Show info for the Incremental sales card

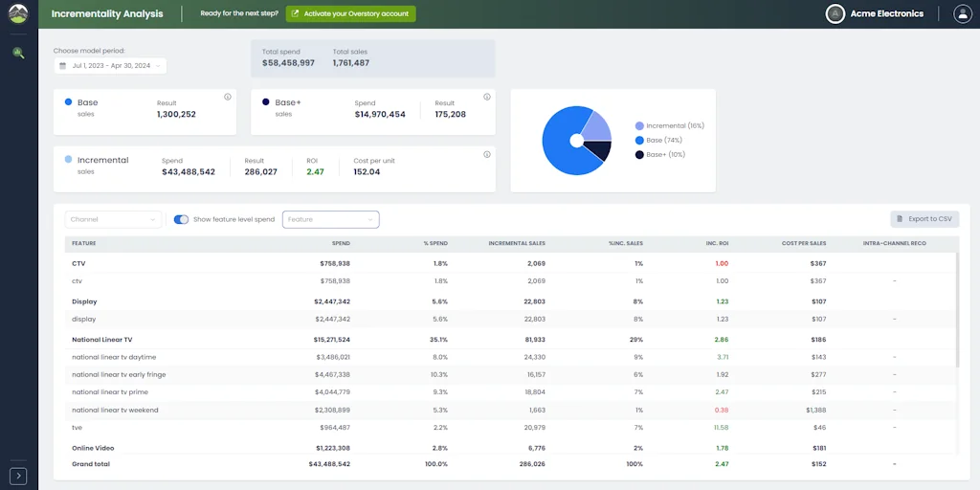487,154
